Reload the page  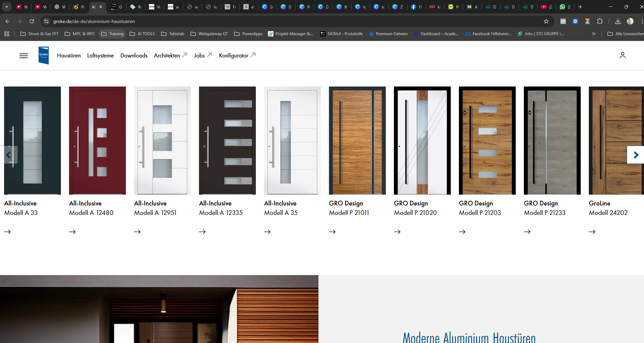click(32, 21)
